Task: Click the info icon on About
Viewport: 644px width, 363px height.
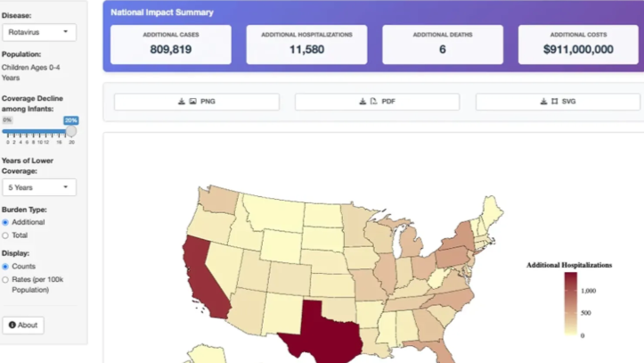Action: 12,325
